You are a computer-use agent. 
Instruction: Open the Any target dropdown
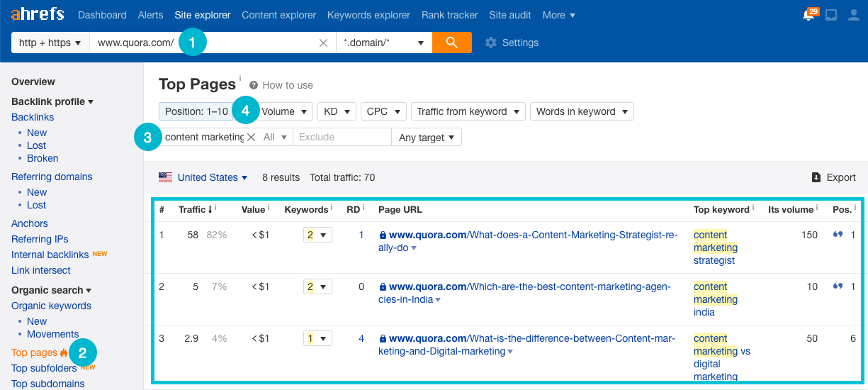(427, 138)
